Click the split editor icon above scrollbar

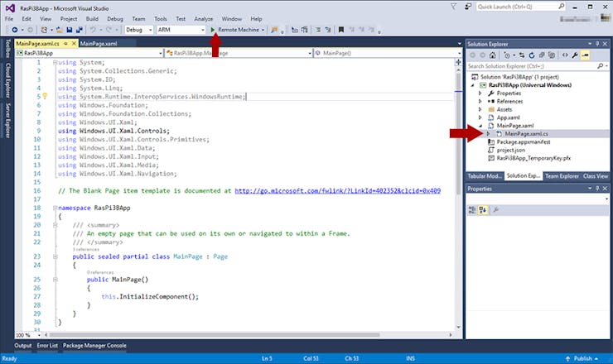[x=458, y=62]
